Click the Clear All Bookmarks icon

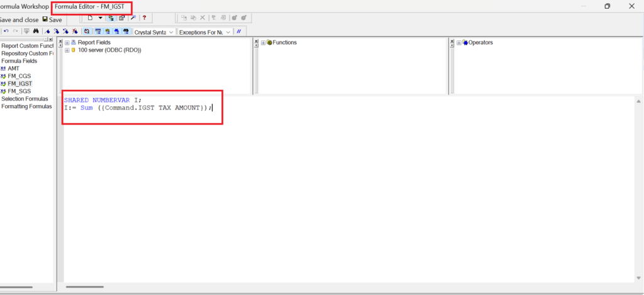click(74, 31)
